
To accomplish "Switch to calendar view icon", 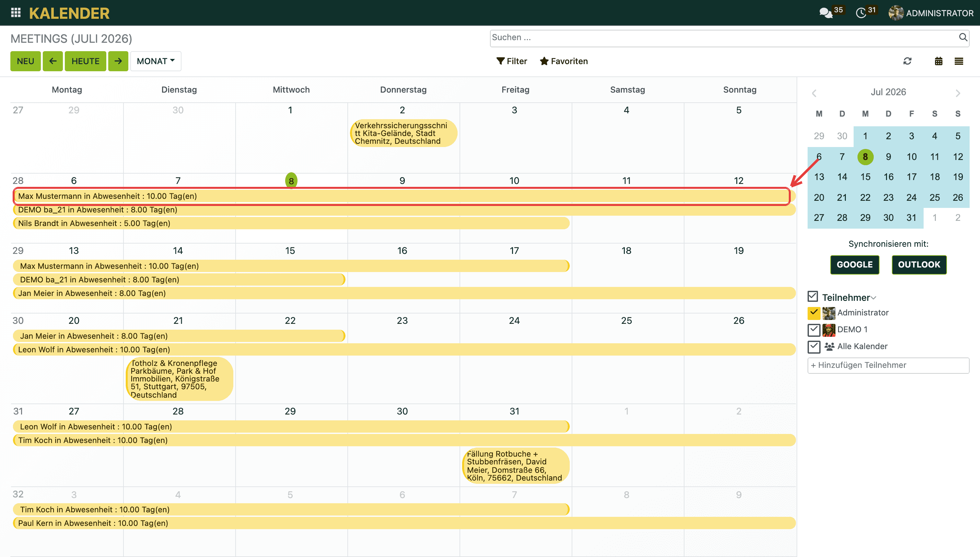I will 939,61.
